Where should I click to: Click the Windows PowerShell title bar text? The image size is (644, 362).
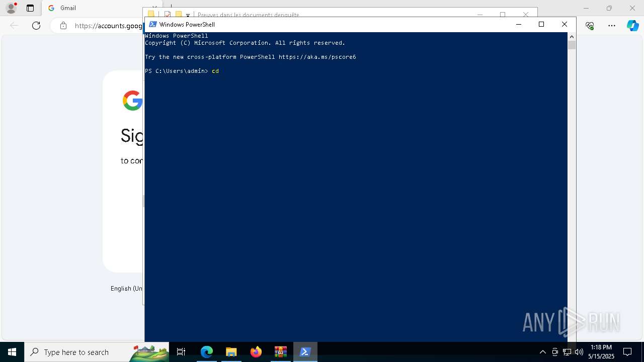click(x=187, y=24)
